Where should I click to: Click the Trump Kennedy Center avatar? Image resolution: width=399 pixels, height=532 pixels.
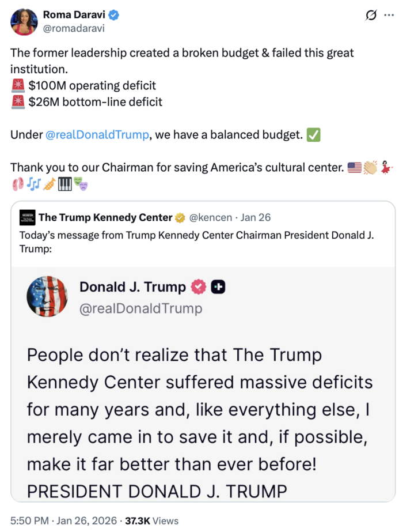[26, 217]
